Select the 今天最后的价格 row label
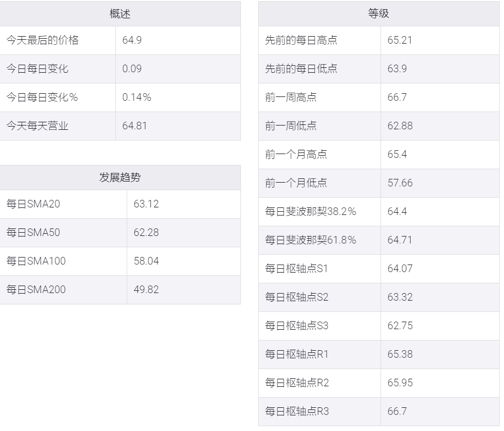The image size is (504, 431). (43, 40)
